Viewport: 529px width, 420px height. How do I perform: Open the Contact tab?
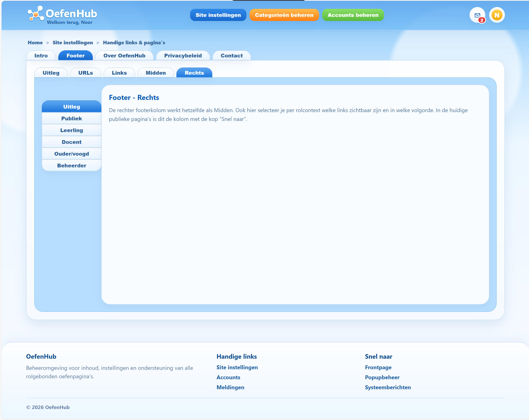click(232, 56)
